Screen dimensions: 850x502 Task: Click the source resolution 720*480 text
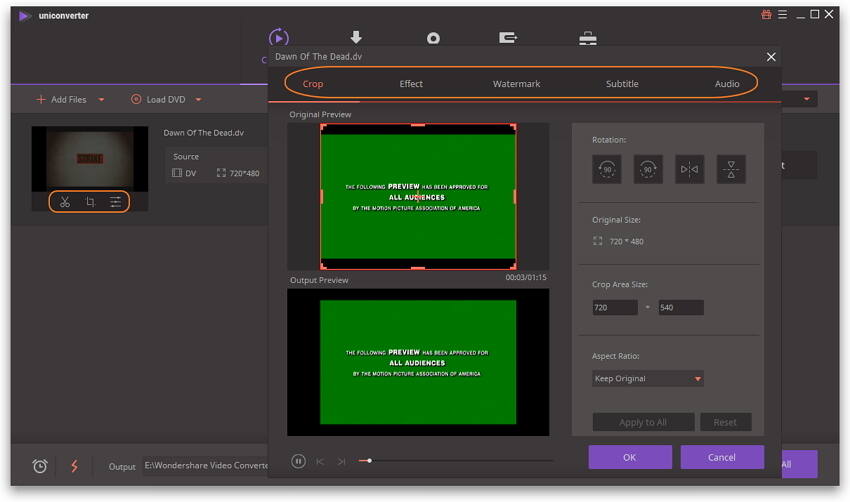coord(244,173)
